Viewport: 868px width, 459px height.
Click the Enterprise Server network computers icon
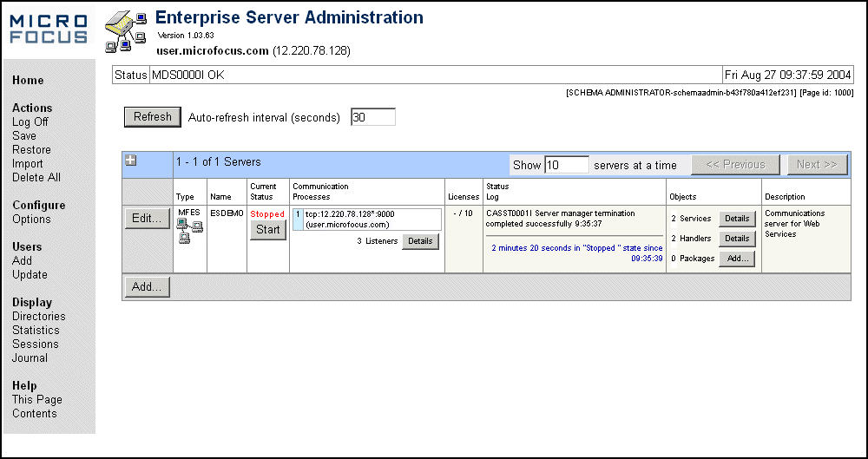click(126, 31)
